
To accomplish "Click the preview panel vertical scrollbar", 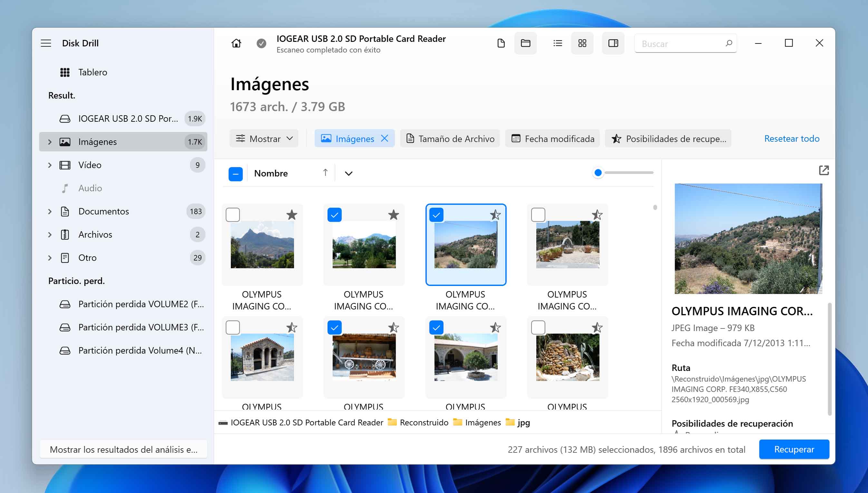I will (x=829, y=359).
